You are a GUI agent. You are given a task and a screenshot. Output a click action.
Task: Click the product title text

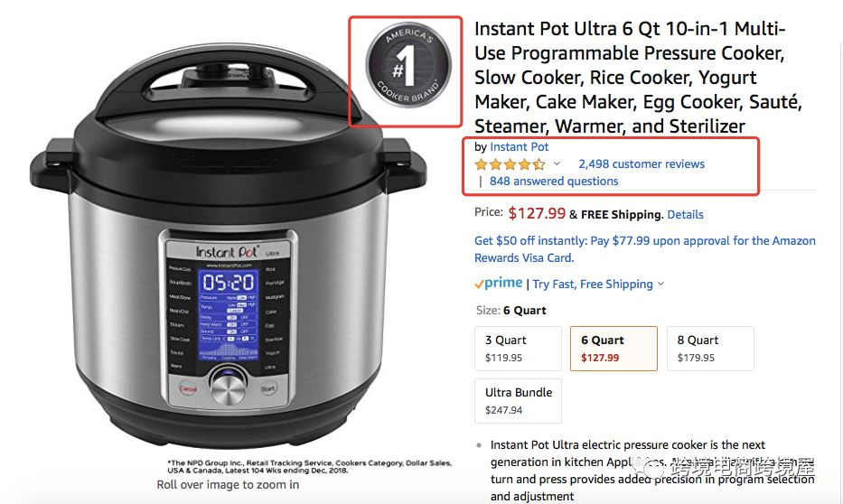click(x=638, y=77)
